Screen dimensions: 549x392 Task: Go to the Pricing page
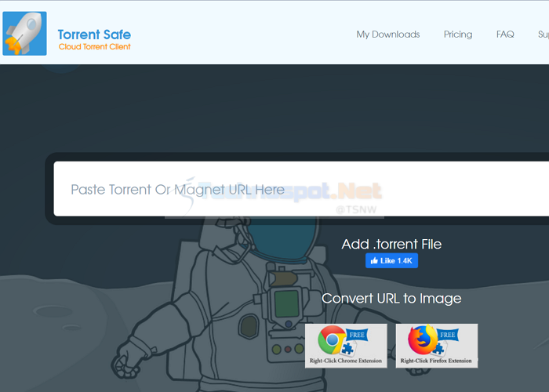click(x=458, y=34)
